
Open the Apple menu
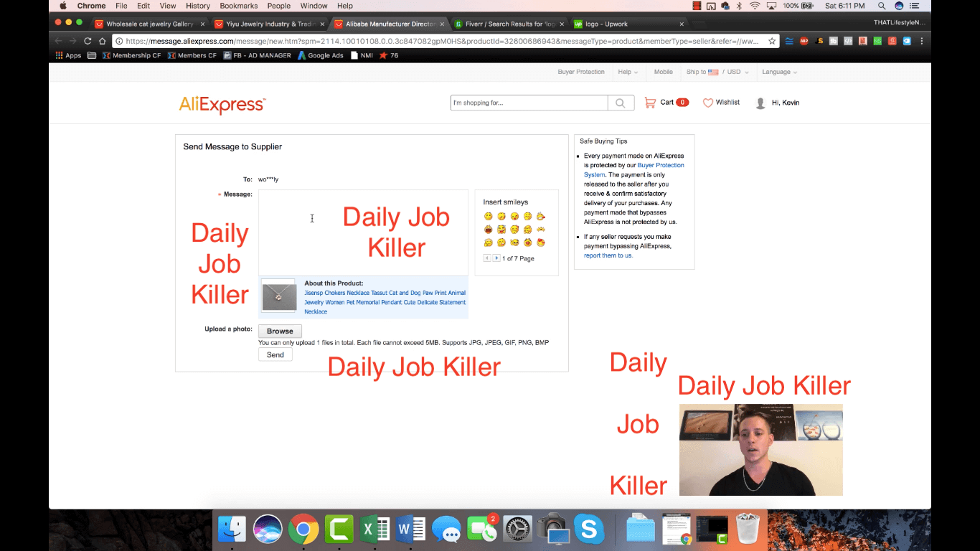point(62,6)
